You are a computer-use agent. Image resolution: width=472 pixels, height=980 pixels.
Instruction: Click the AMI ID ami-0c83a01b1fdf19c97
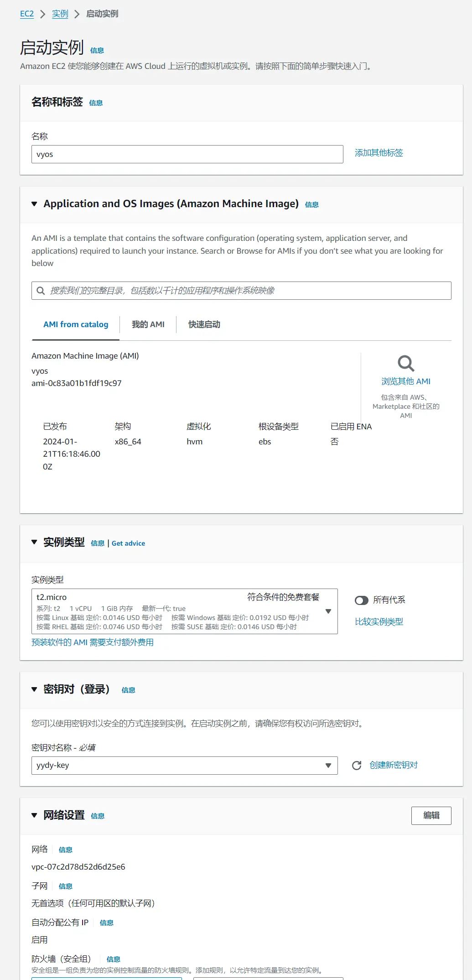(77, 383)
